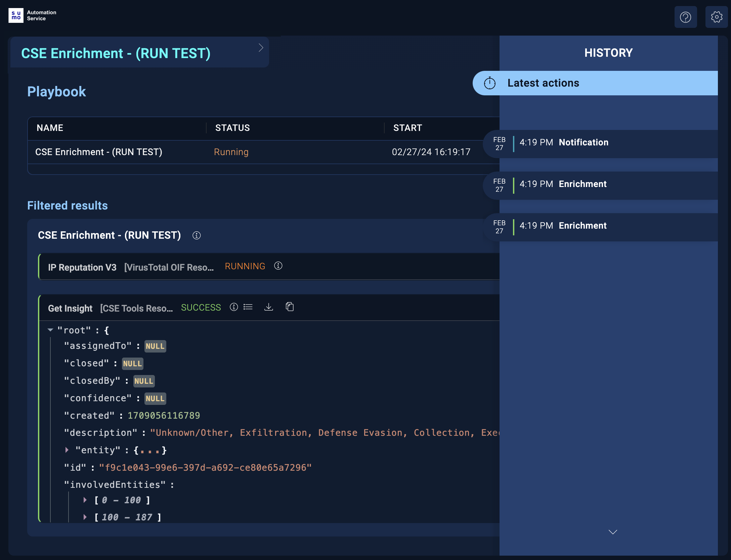Open the settings gear in the top bar

tap(716, 16)
